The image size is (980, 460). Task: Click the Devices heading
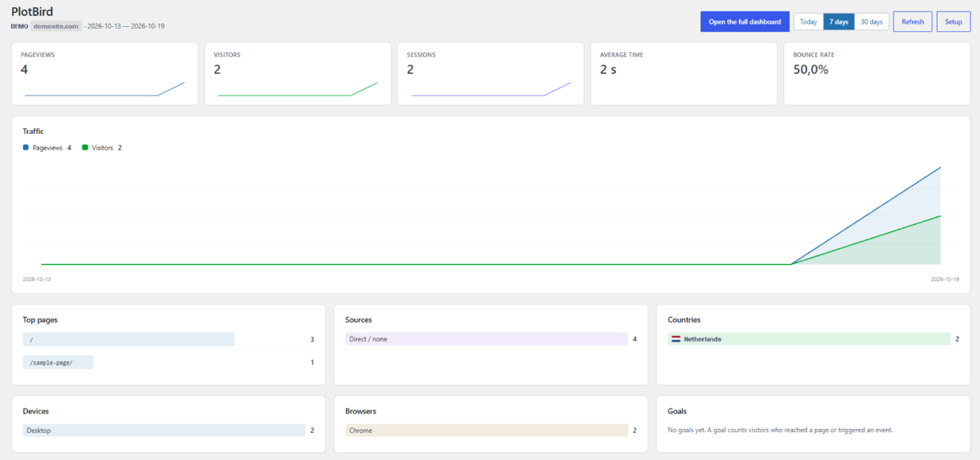(36, 412)
